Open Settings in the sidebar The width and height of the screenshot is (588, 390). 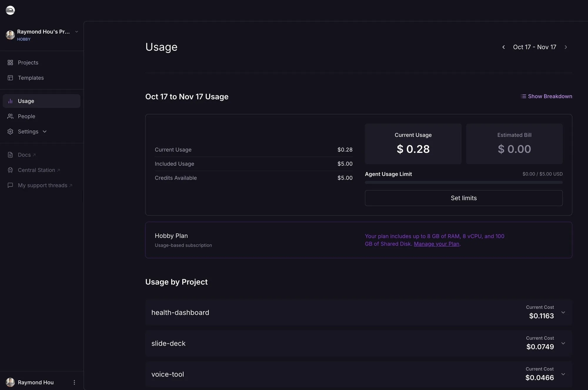[x=41, y=132]
